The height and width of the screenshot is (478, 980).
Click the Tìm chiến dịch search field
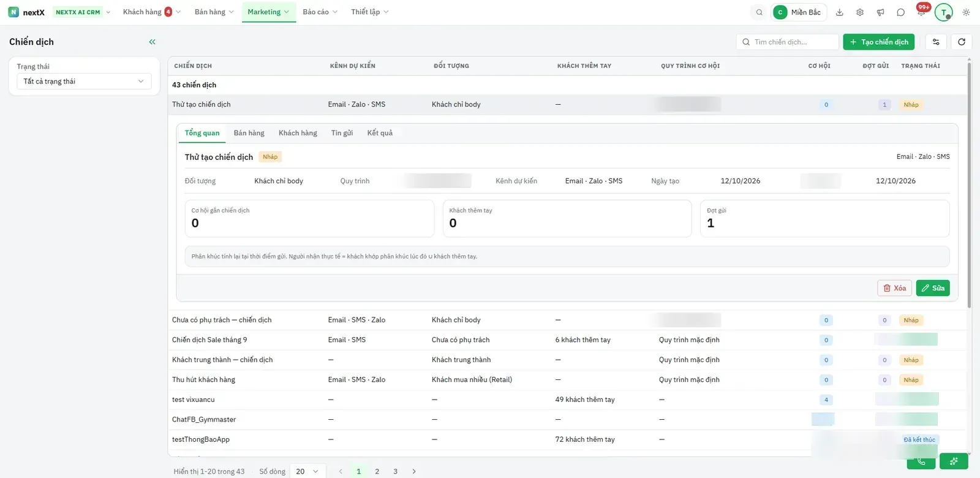787,42
